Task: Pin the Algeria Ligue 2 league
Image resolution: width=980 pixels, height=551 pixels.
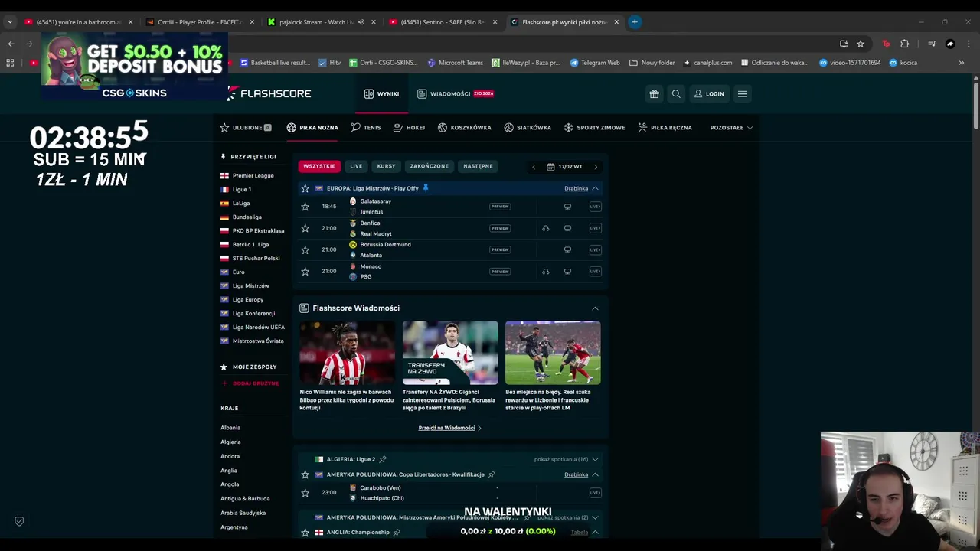Action: 383,459
